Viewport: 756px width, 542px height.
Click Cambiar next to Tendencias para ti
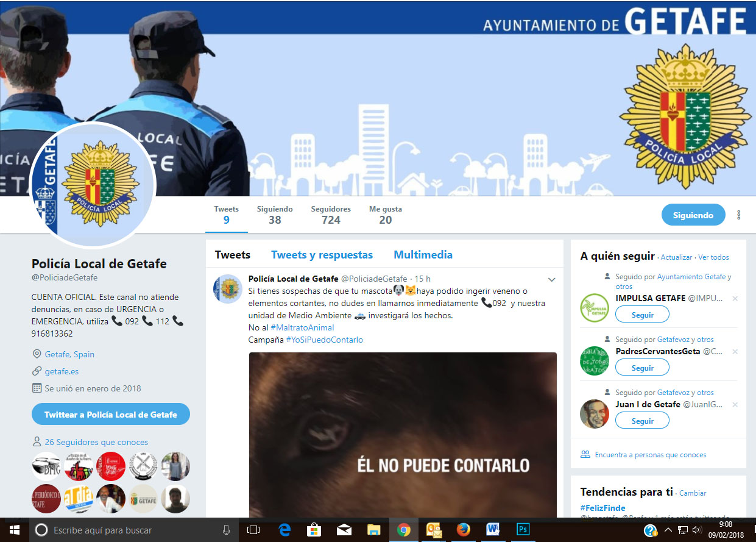coord(693,493)
